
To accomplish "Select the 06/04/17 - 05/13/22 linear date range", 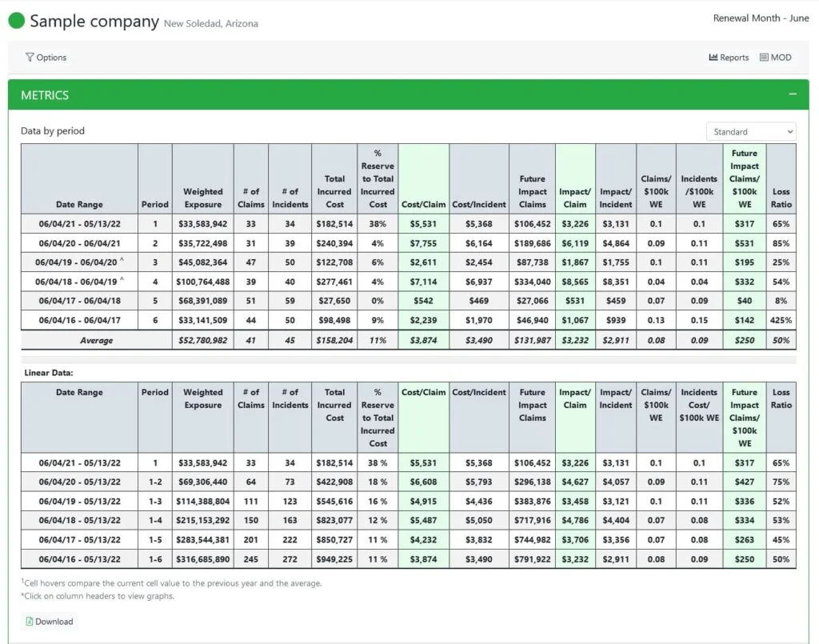I will (x=79, y=539).
